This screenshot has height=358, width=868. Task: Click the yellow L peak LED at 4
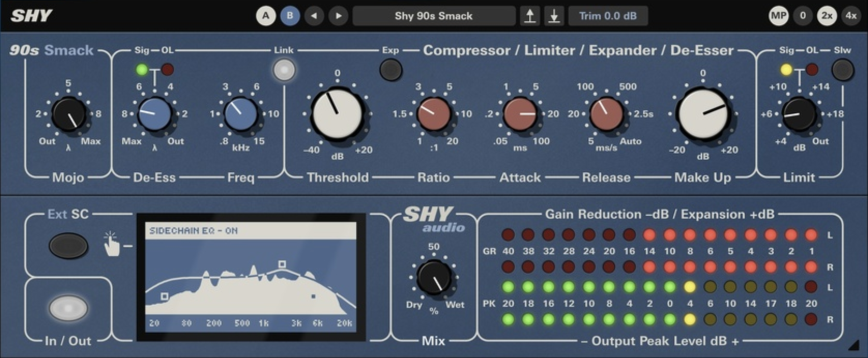coord(690,287)
